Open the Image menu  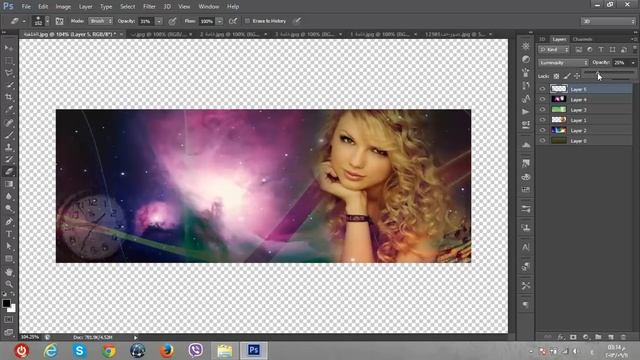click(63, 7)
